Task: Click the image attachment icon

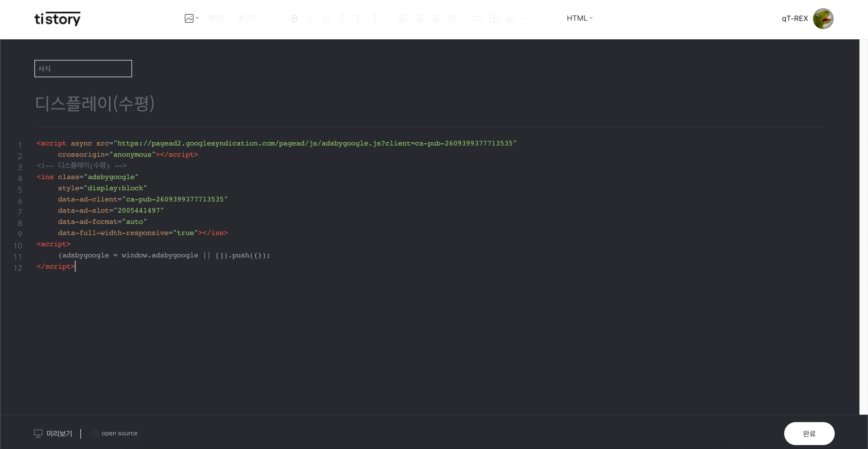Action: (x=190, y=18)
